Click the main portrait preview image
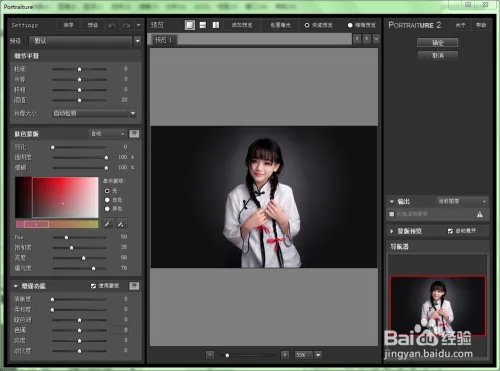Screen dimensions: 500x371 (264, 197)
